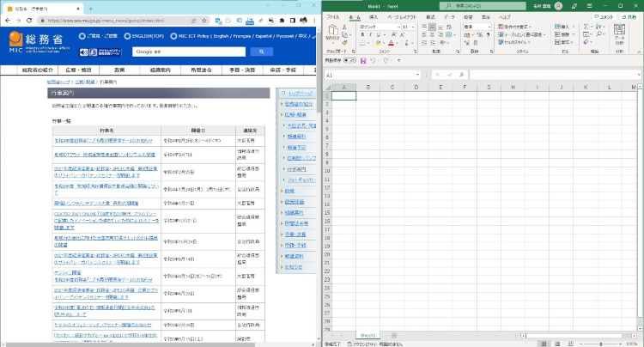
Task: Click the Excel search box in title bar
Action: 483,6
